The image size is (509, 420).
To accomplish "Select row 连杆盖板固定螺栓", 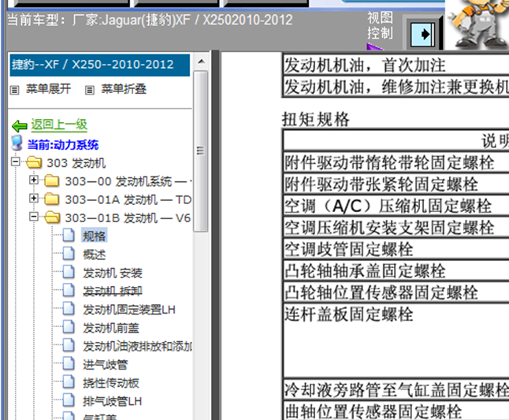I will (396, 340).
